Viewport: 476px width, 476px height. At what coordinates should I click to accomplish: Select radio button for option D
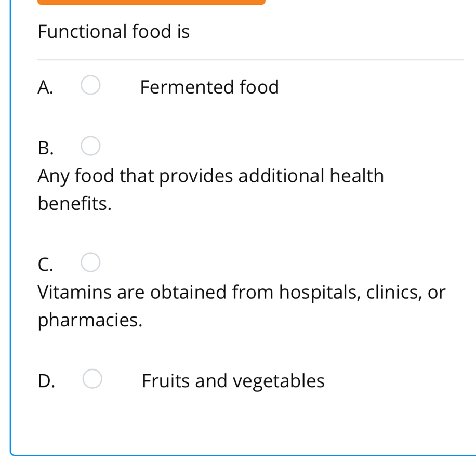[x=92, y=378]
